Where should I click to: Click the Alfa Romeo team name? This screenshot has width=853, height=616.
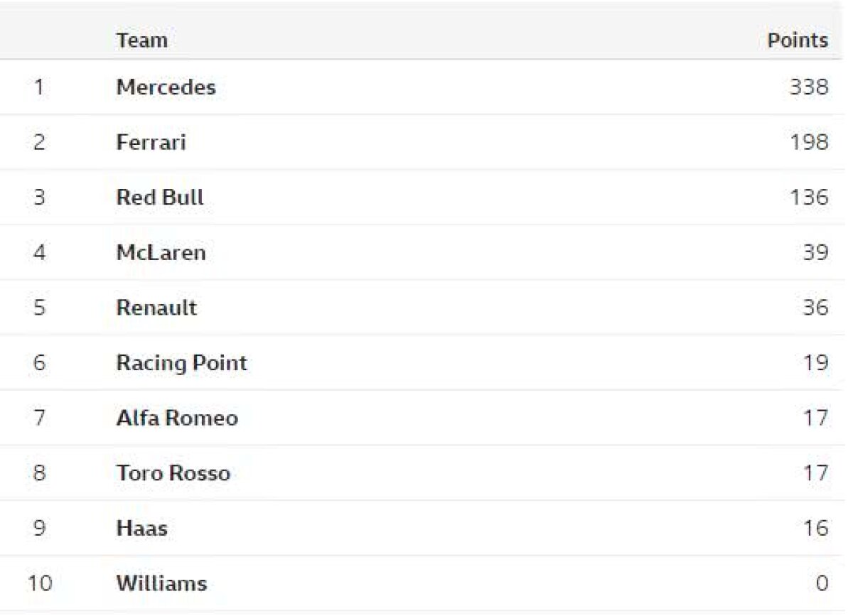click(x=177, y=418)
